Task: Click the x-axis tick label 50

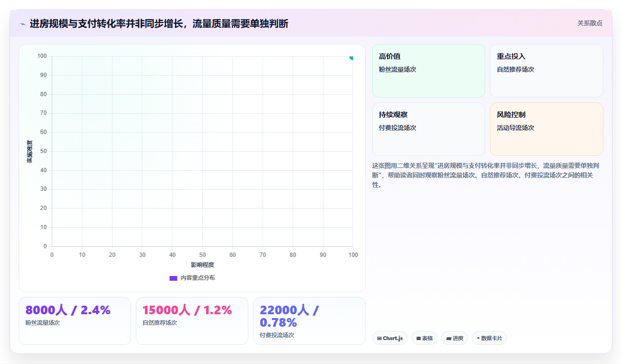Action: 202,255
